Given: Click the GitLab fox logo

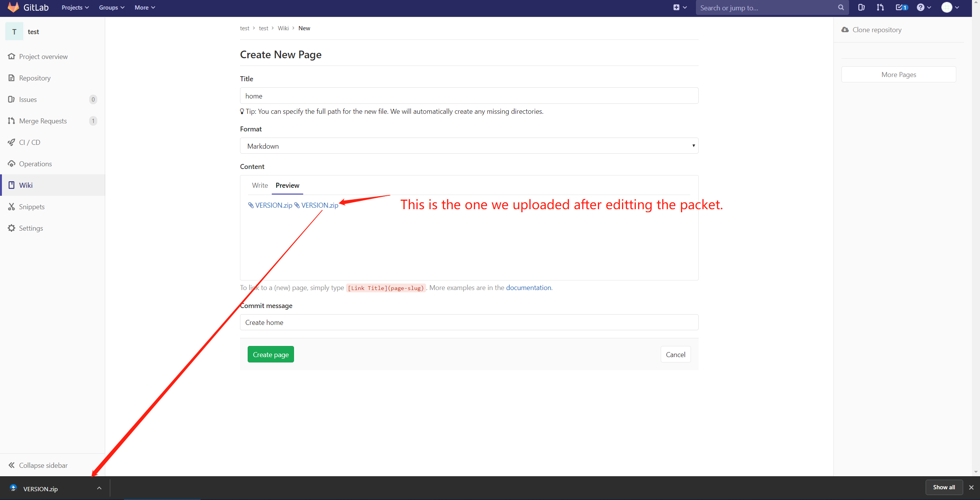Looking at the screenshot, I should (x=13, y=7).
